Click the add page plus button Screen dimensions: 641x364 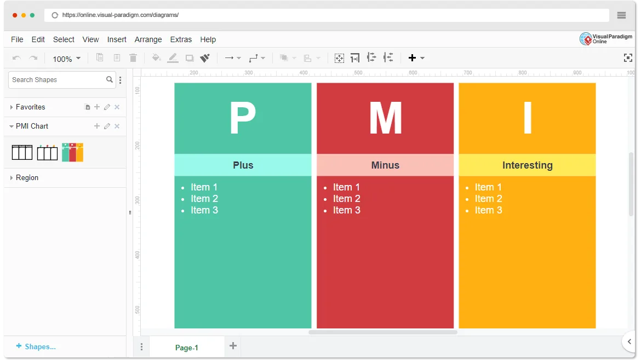point(233,346)
